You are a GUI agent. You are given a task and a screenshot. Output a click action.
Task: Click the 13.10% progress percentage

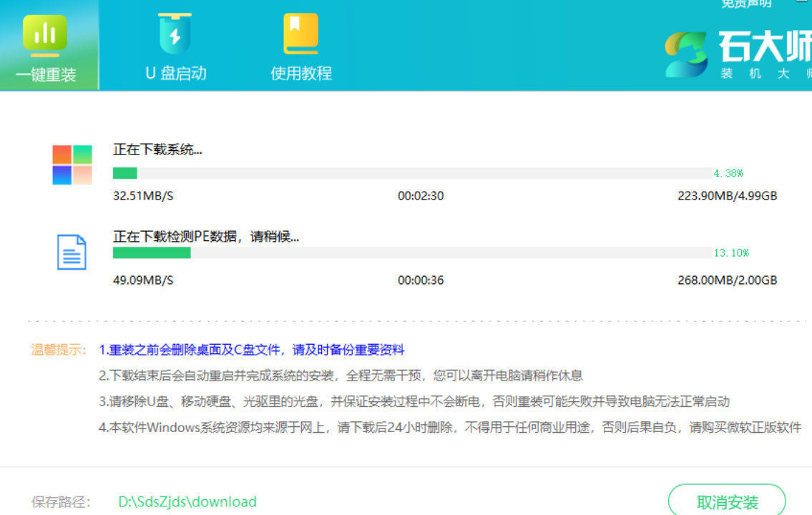tap(730, 252)
